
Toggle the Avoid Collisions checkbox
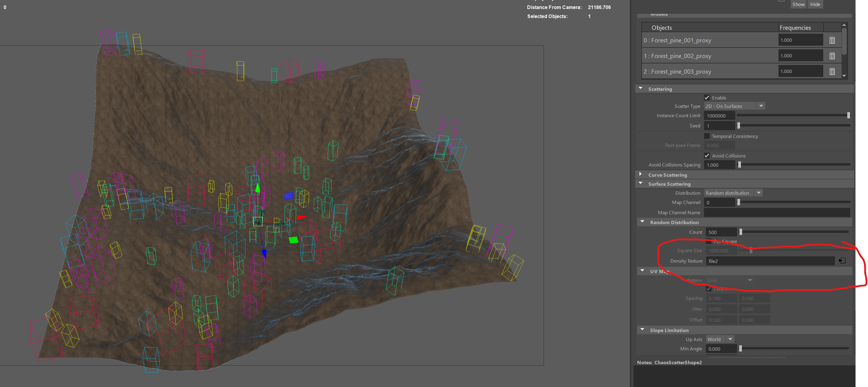click(x=707, y=156)
